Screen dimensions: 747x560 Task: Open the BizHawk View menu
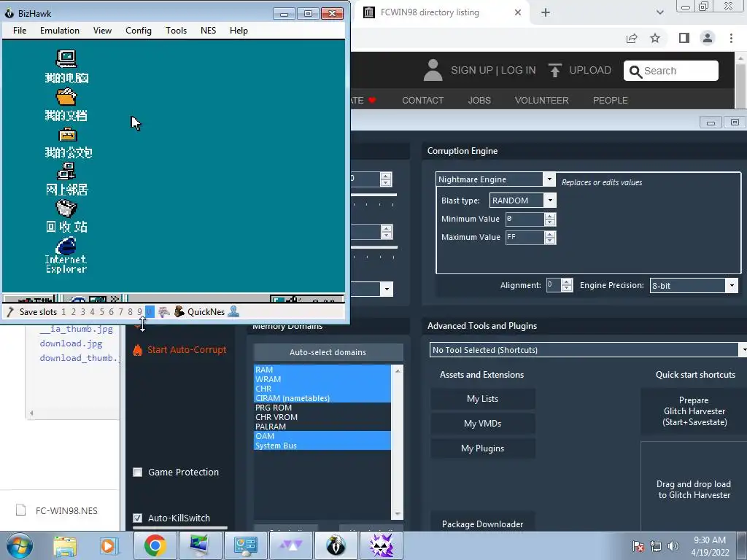click(x=102, y=31)
